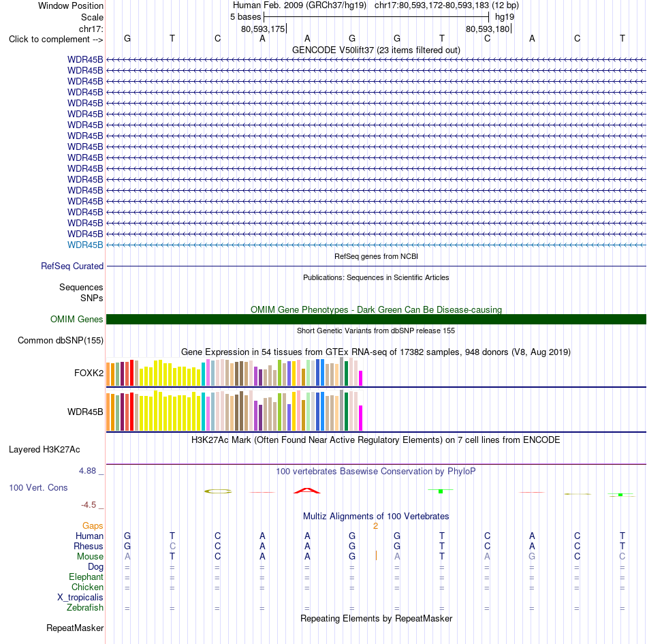Open the Repeating Elements by RepeatMasker title

376,618
